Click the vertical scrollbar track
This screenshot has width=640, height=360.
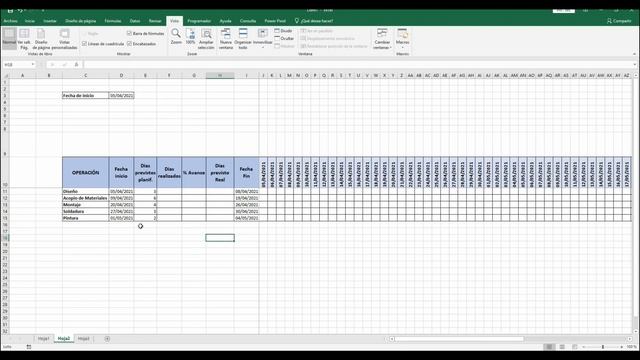[x=636, y=204]
